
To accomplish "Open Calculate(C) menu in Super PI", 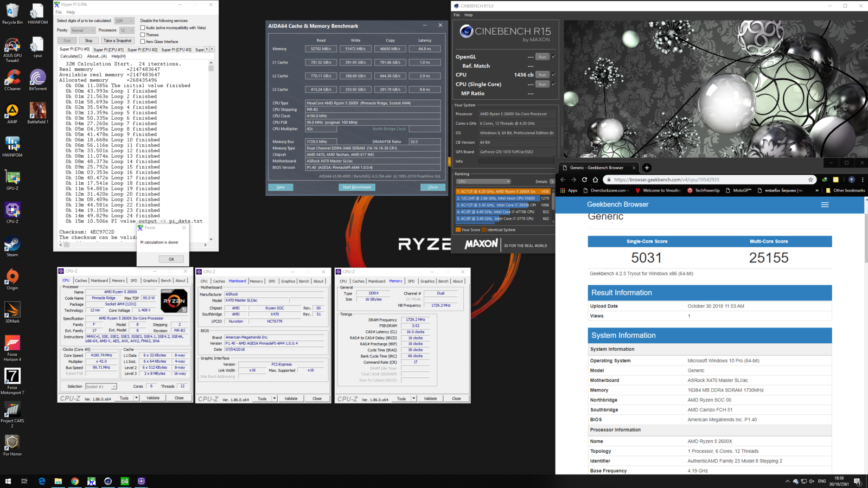I will click(x=71, y=56).
